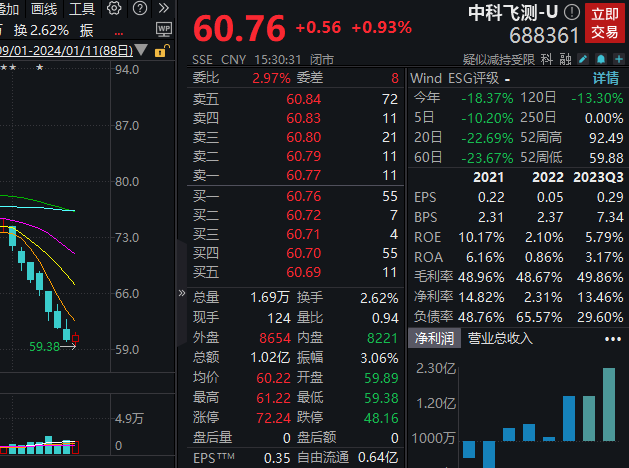The image size is (629, 468).
Task: Click the 换 2.62% turnover label above chart
Action: 41,30
